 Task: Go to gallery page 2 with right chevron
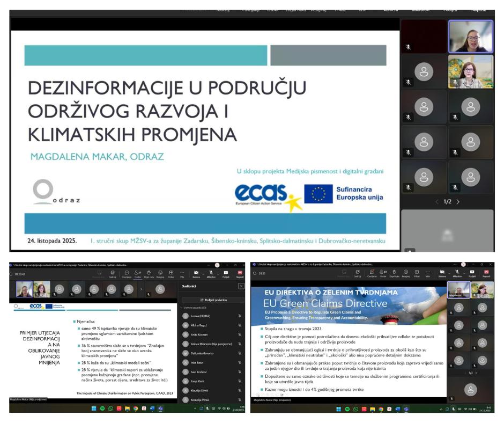[458, 201]
